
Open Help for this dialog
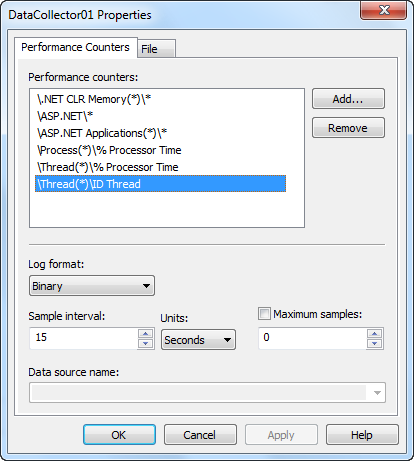pos(362,435)
